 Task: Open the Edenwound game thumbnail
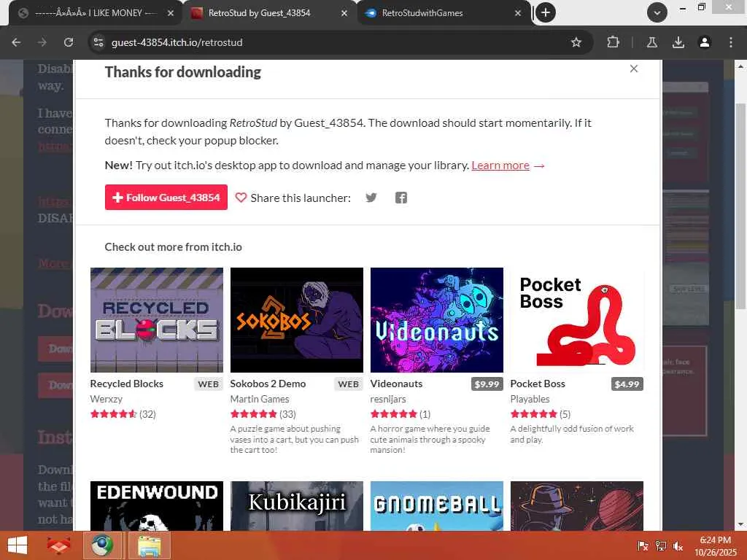157,506
